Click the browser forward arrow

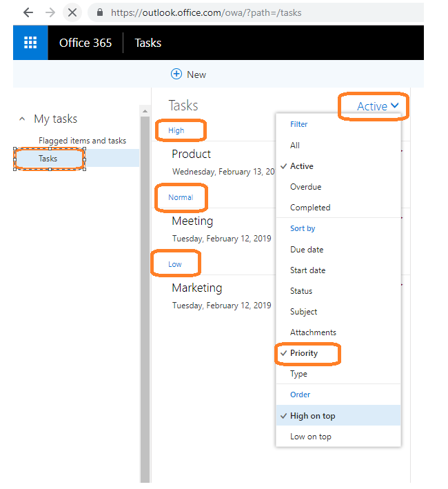pos(50,13)
